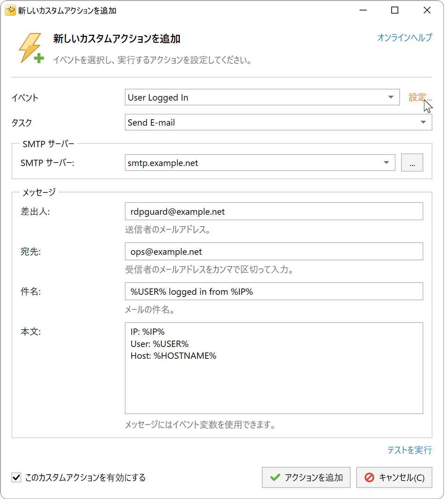Click the キャンセル(C) button
The height and width of the screenshot is (499, 448).
click(x=394, y=477)
